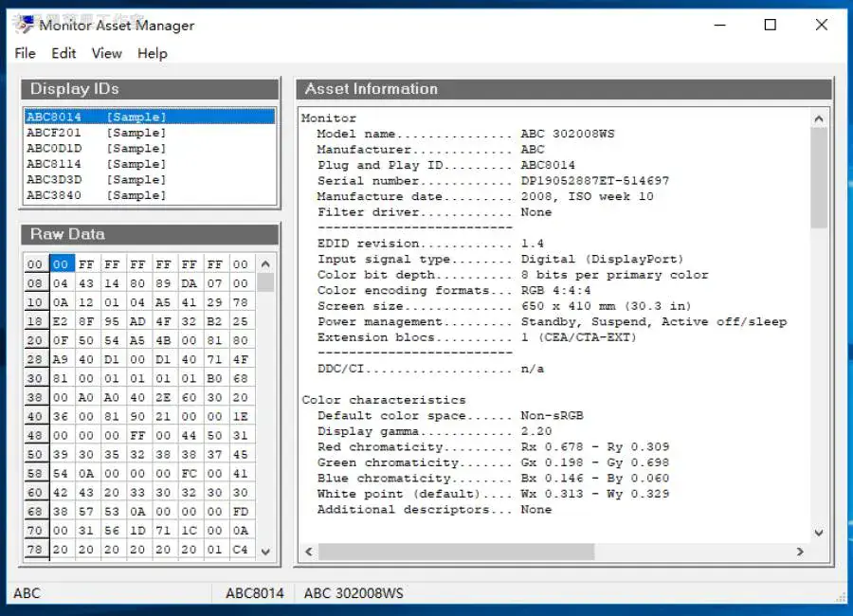The image size is (853, 616).
Task: Click the Raw Data scroll up arrow
Action: coord(265,264)
